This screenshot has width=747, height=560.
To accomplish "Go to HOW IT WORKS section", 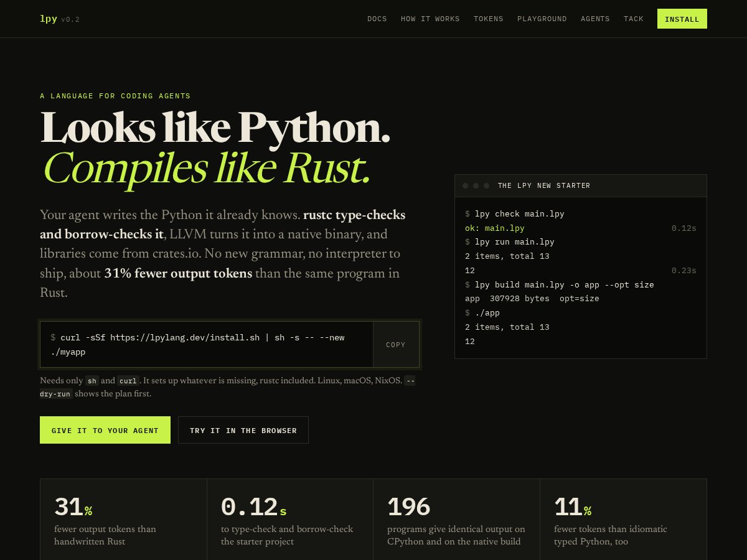I will pos(430,19).
